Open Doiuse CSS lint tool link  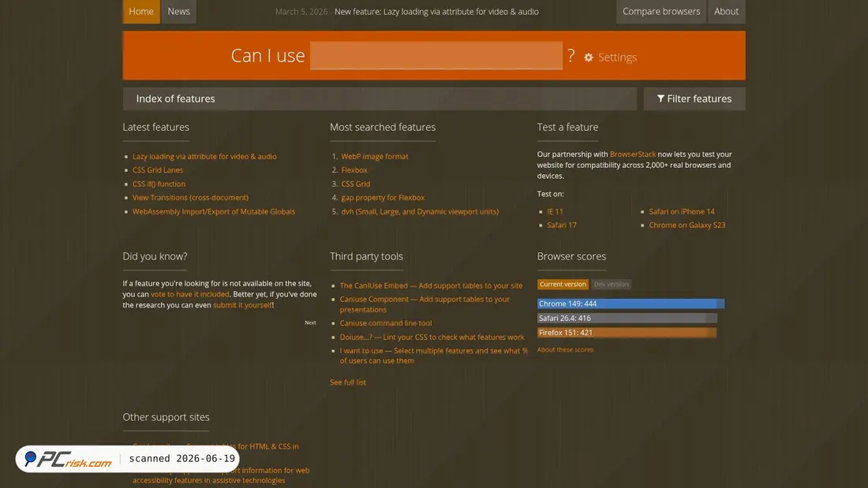pyautogui.click(x=432, y=337)
